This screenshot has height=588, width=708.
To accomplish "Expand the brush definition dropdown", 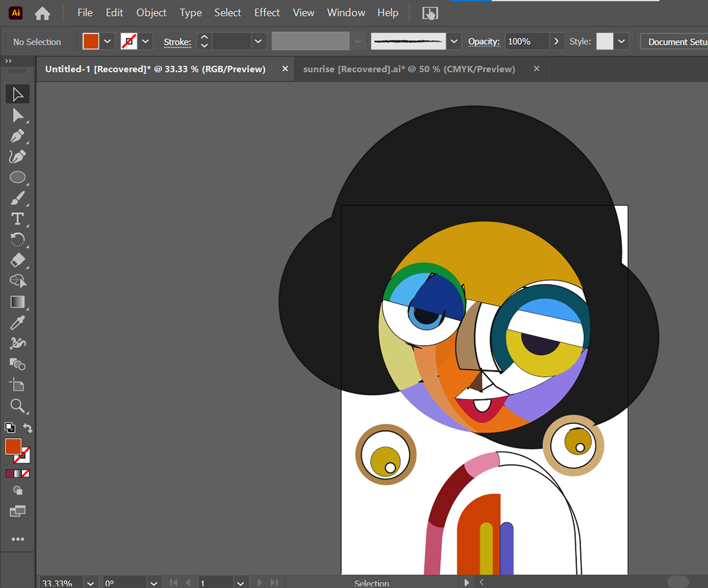I will tap(454, 41).
